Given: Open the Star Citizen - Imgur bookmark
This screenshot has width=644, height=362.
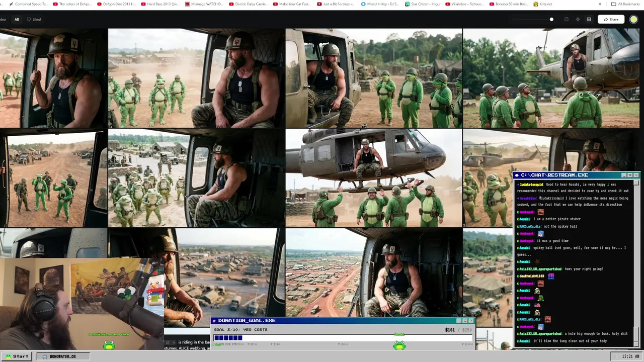Looking at the screenshot, I should click(423, 4).
